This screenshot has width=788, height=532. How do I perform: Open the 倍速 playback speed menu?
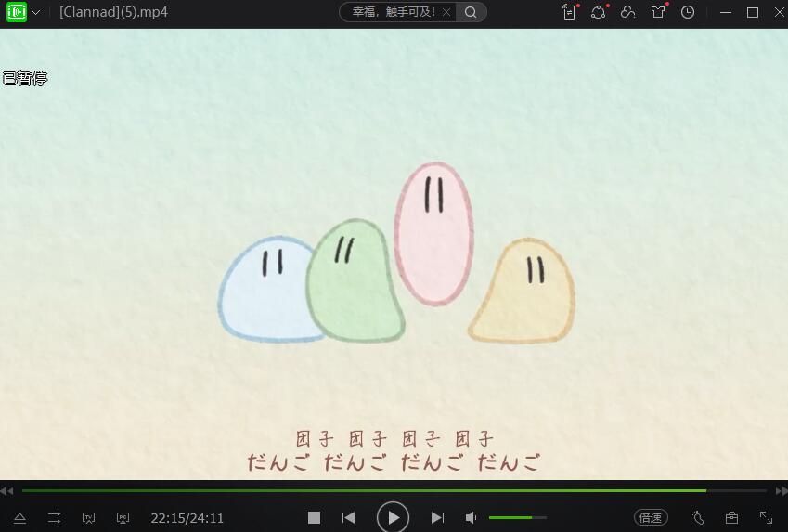point(651,518)
